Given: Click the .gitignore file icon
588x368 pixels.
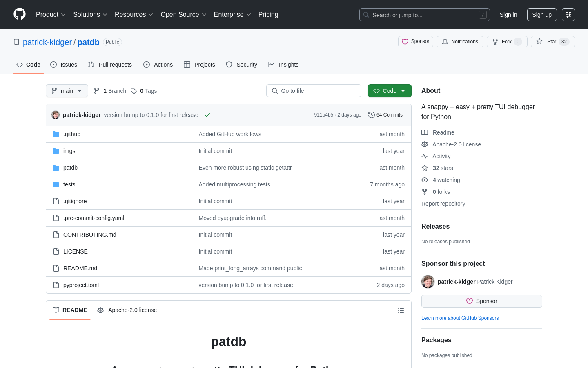Looking at the screenshot, I should [56, 201].
